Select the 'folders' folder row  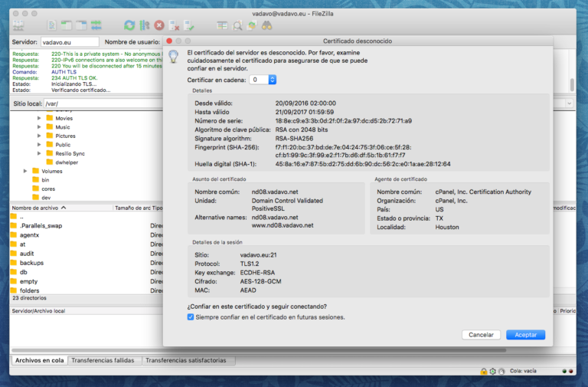click(x=87, y=290)
